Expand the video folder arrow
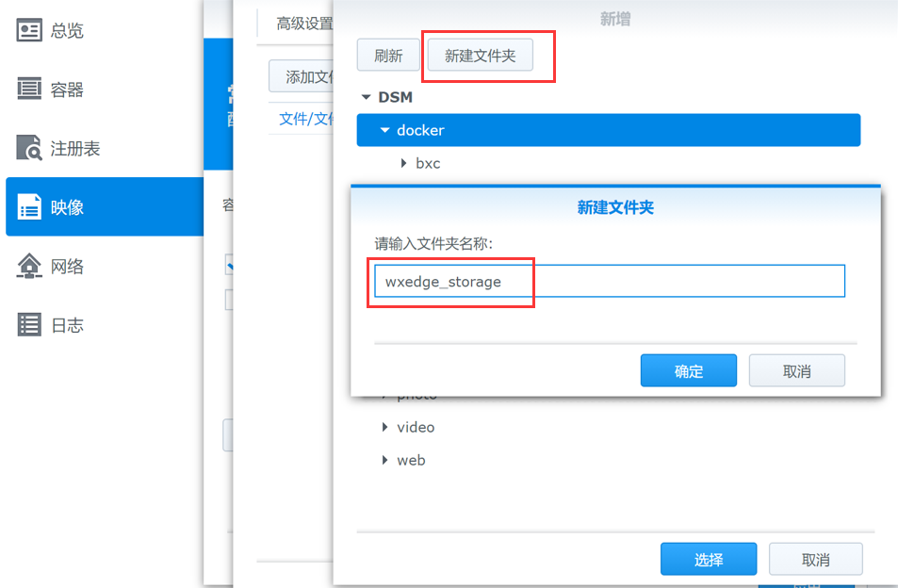This screenshot has width=898, height=588. click(385, 427)
